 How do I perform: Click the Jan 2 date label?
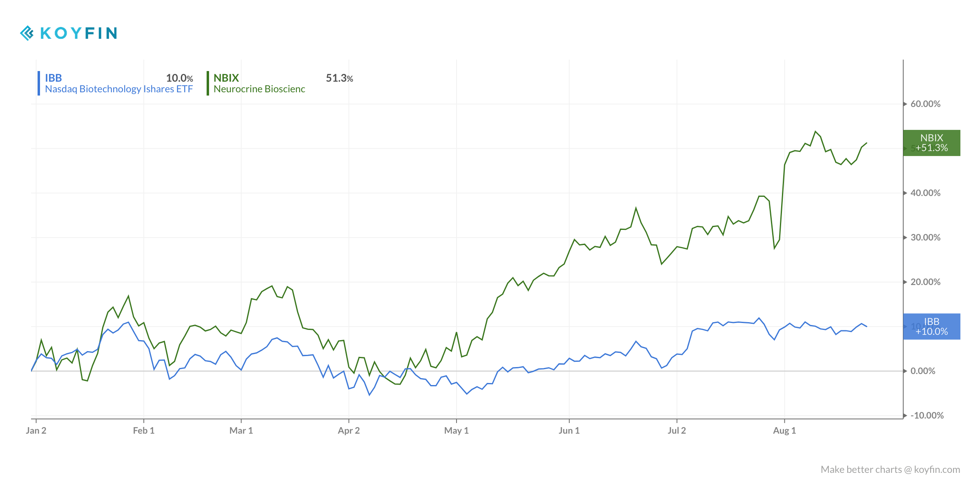coord(36,431)
